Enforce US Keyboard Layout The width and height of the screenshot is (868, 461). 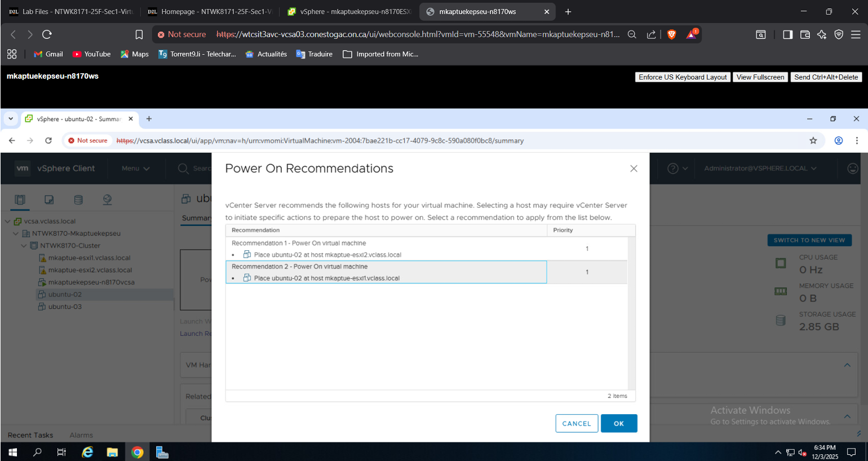[x=682, y=77]
